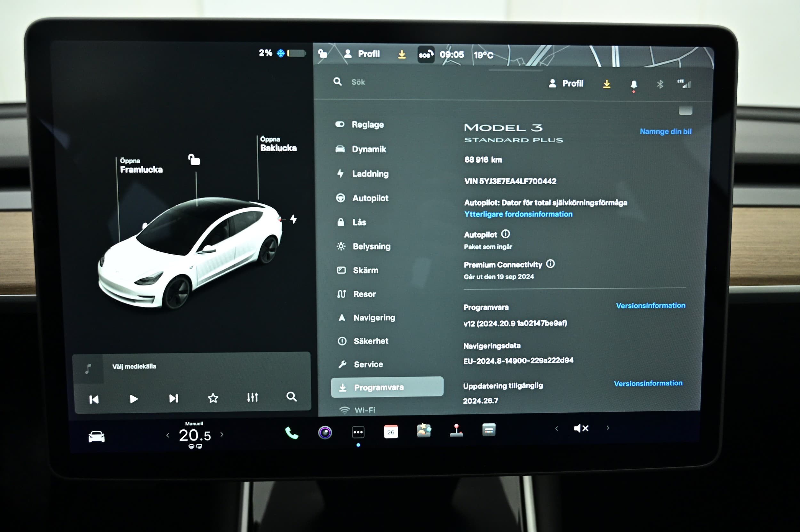The image size is (800, 532).
Task: Tap the Bluetooth icon
Action: (660, 84)
